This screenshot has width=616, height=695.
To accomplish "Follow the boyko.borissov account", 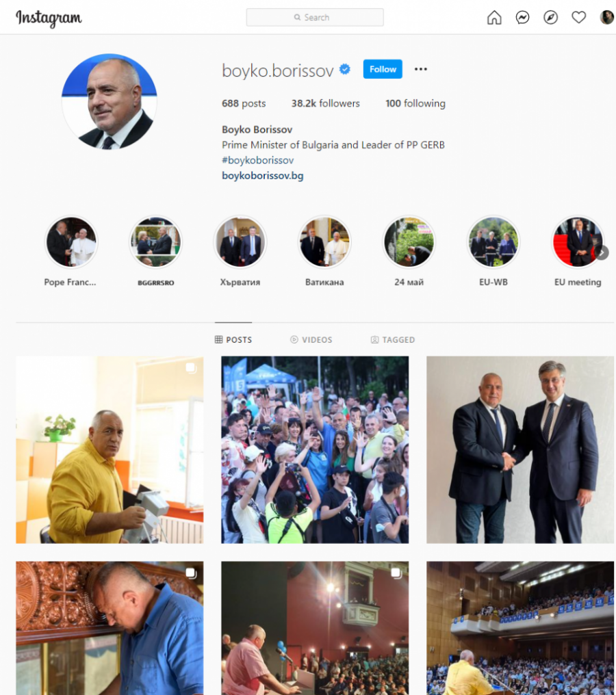I will click(383, 69).
